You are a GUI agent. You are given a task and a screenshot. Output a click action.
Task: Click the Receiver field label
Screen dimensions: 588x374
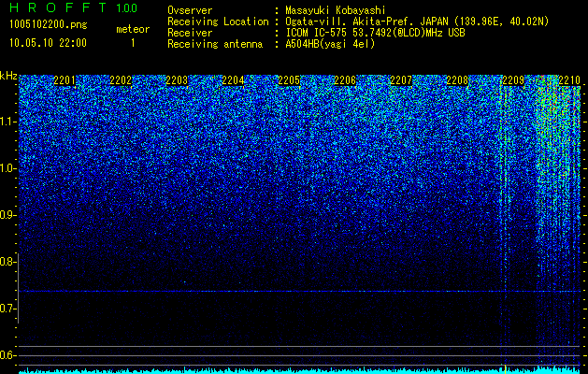coord(190,33)
